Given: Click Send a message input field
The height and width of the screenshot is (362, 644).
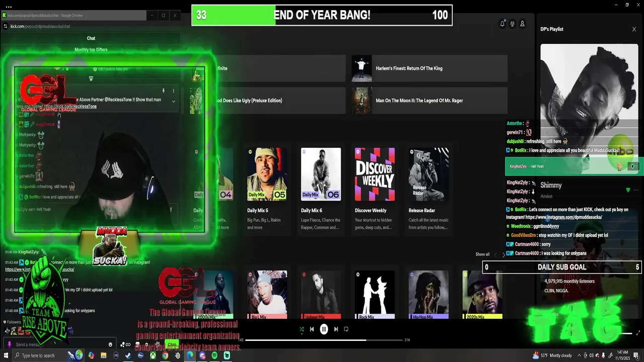Looking at the screenshot, I should 60,344.
